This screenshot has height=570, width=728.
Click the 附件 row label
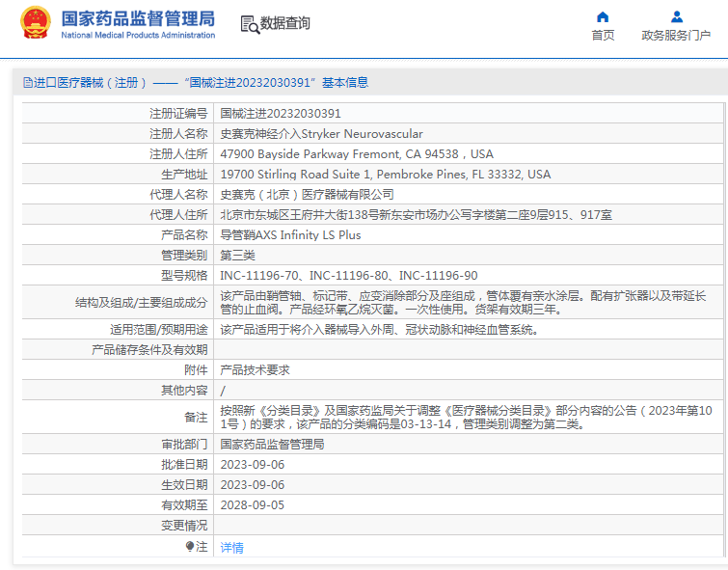(x=196, y=370)
